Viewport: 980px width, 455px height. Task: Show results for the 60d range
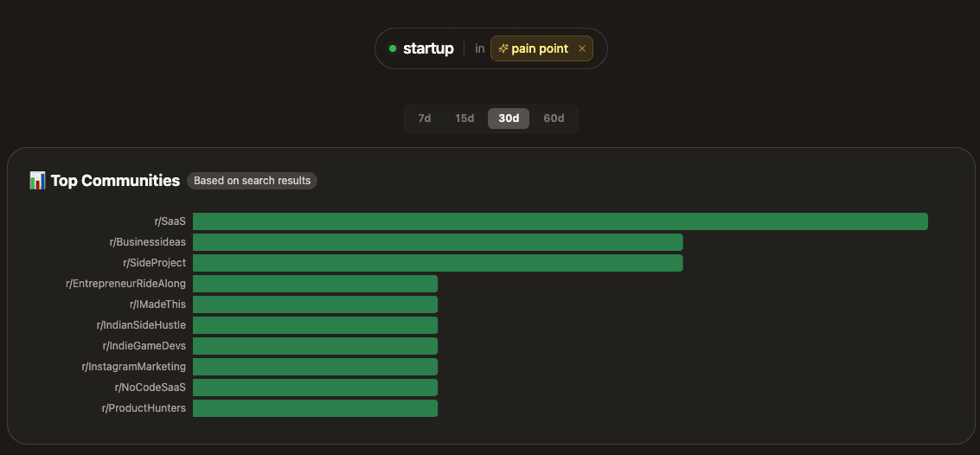coord(554,119)
